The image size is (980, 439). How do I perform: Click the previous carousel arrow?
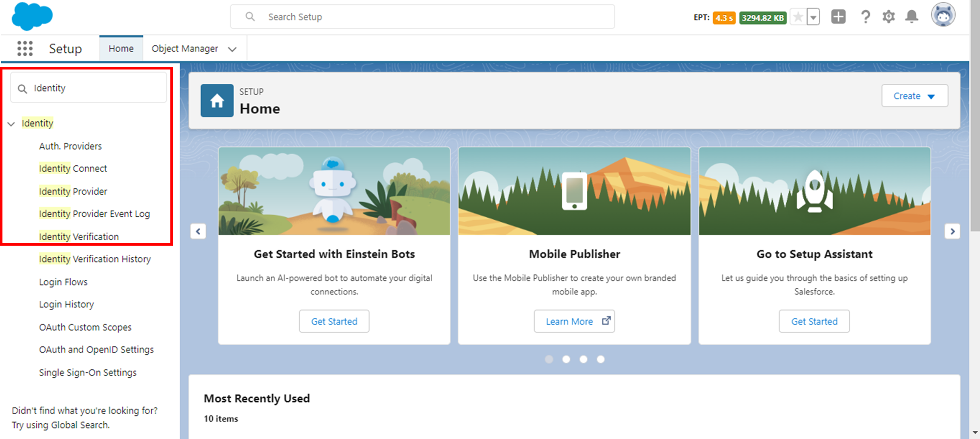click(x=198, y=231)
